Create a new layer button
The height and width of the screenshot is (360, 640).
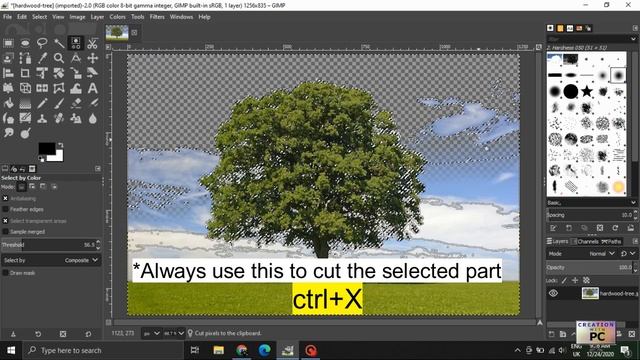pos(551,334)
